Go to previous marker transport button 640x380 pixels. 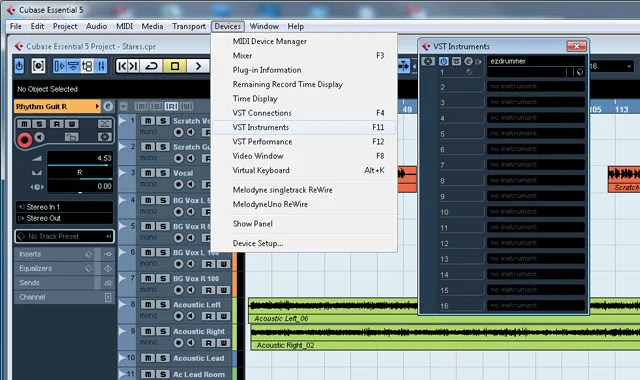122,66
